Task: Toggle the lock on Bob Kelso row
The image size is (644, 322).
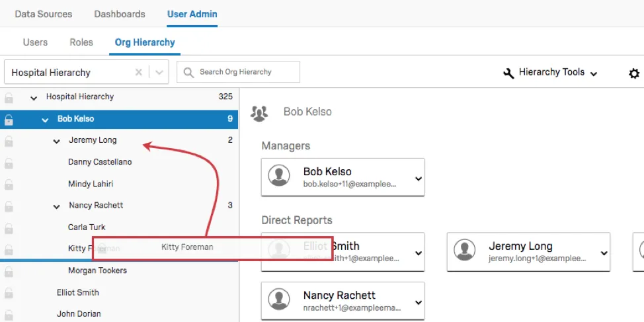Action: 9,120
